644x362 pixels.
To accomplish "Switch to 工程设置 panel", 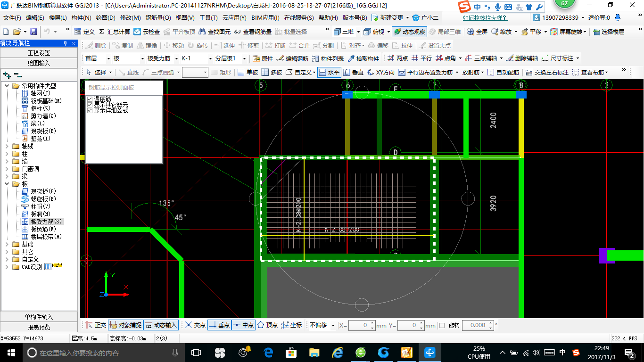I will click(39, 53).
